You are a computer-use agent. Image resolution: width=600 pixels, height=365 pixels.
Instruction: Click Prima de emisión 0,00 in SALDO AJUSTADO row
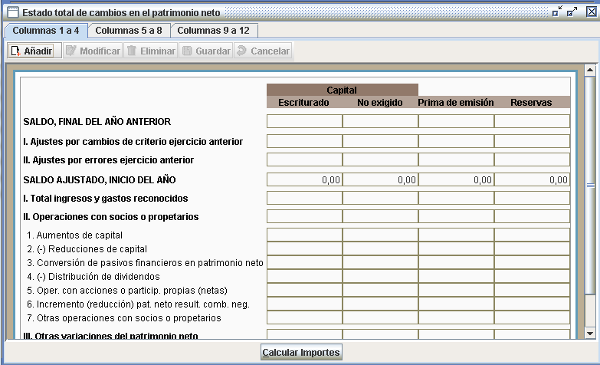coord(456,179)
